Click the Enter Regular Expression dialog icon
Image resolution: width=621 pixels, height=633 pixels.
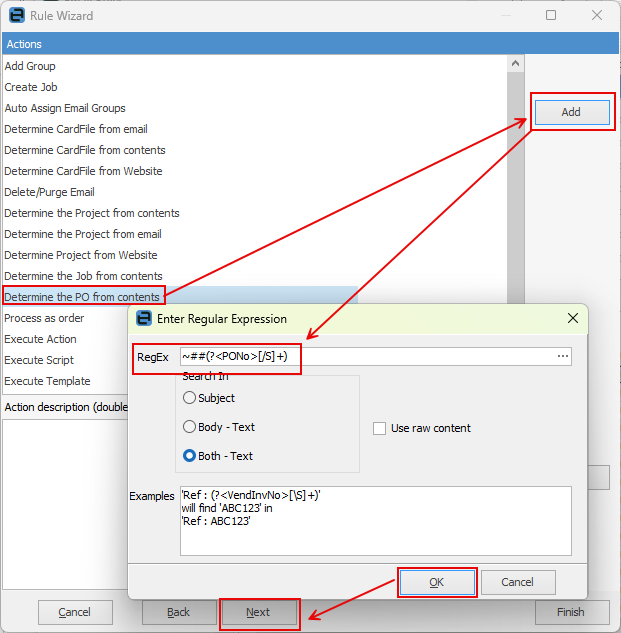pyautogui.click(x=144, y=319)
